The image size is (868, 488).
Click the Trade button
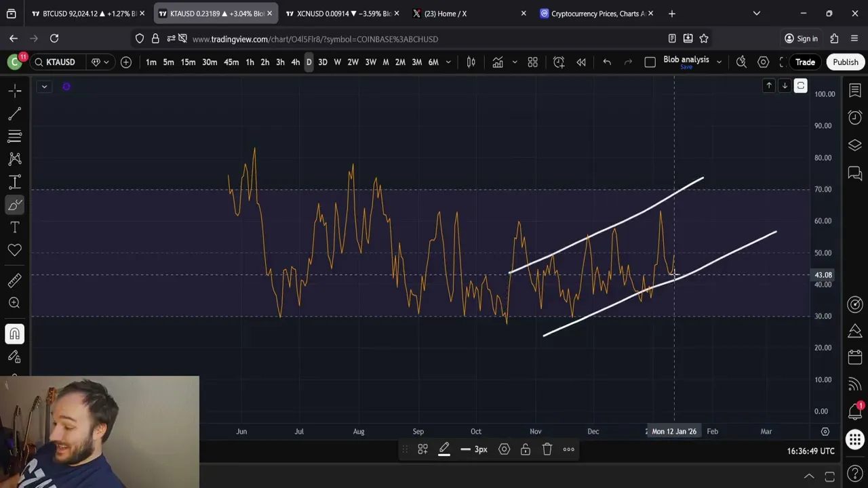point(805,62)
